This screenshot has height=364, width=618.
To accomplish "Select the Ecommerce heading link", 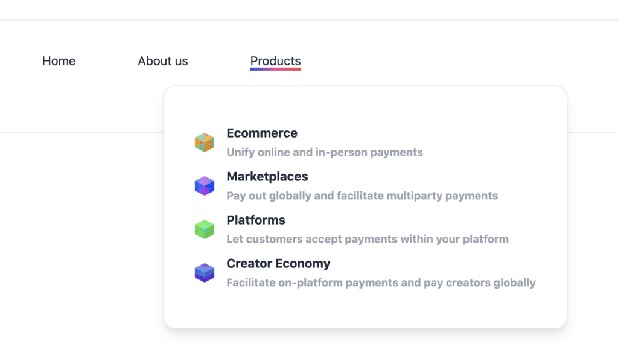I will pyautogui.click(x=262, y=133).
